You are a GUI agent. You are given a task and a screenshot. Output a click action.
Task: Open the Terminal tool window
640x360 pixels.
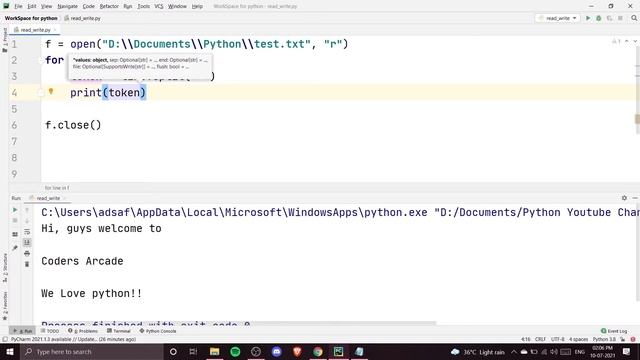(119, 331)
